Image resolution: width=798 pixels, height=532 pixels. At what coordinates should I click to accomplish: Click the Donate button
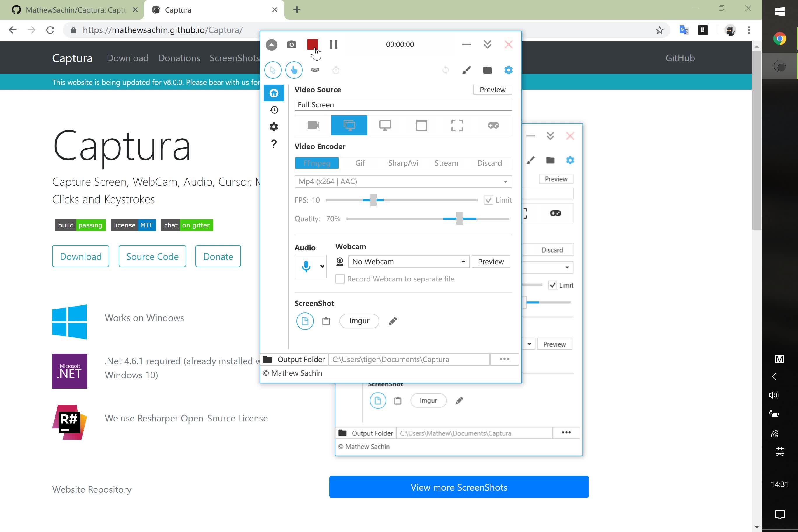218,256
